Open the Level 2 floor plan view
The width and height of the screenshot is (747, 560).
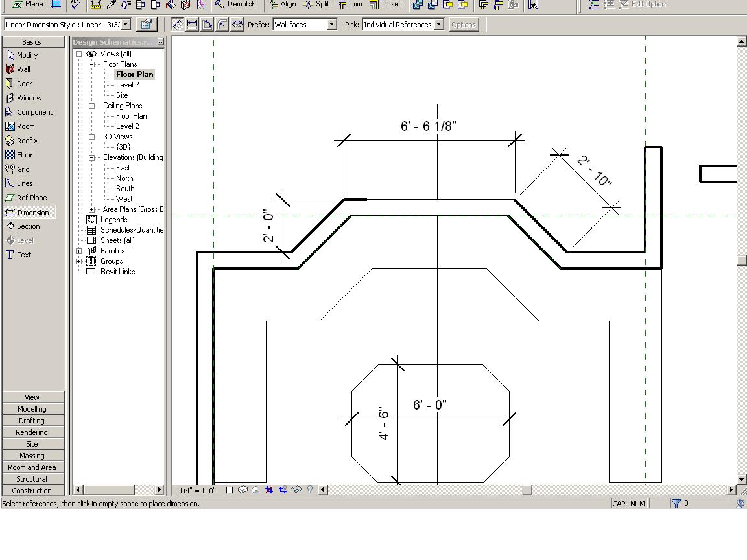click(127, 85)
